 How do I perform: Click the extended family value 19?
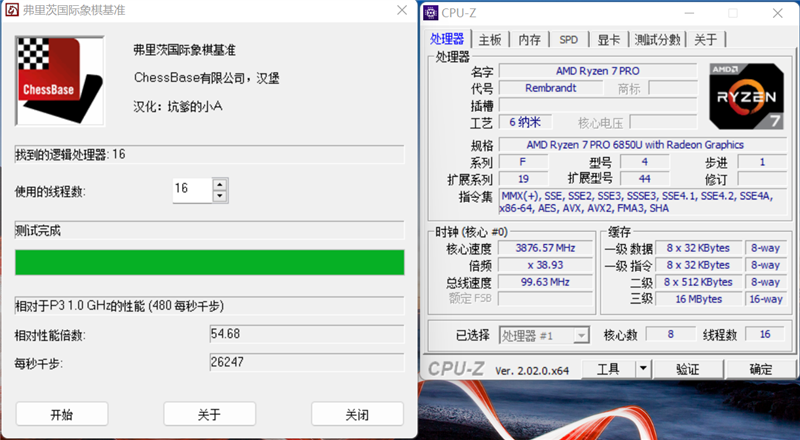pyautogui.click(x=523, y=179)
